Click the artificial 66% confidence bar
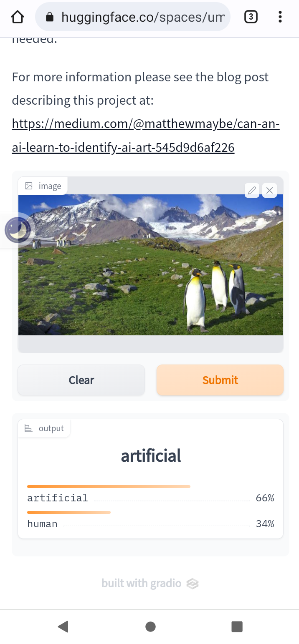Image resolution: width=299 pixels, height=644 pixels. tap(109, 487)
